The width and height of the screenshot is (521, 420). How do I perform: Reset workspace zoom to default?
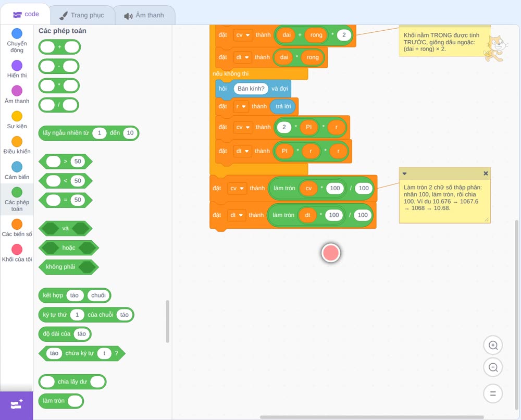point(493,393)
